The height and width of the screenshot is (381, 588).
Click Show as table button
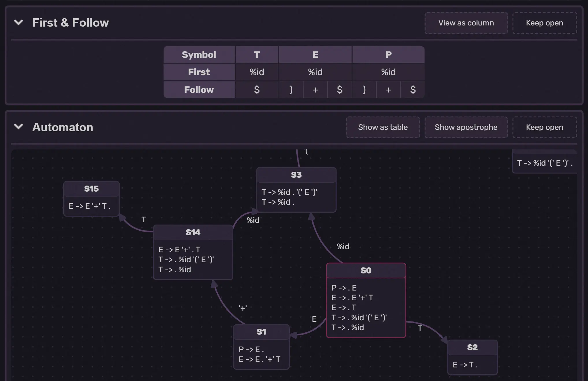tap(383, 127)
